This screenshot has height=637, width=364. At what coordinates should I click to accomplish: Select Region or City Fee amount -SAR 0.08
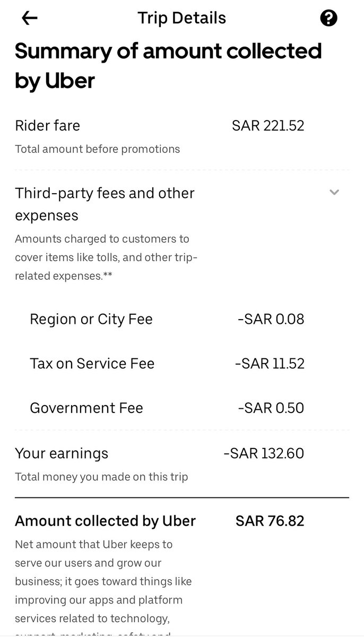pyautogui.click(x=271, y=319)
